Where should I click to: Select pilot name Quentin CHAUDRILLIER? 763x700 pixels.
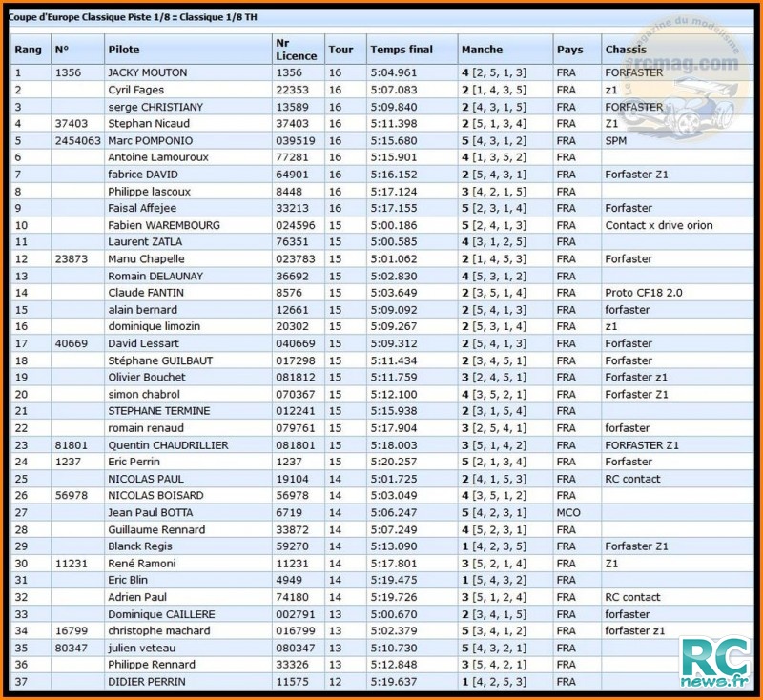point(168,445)
